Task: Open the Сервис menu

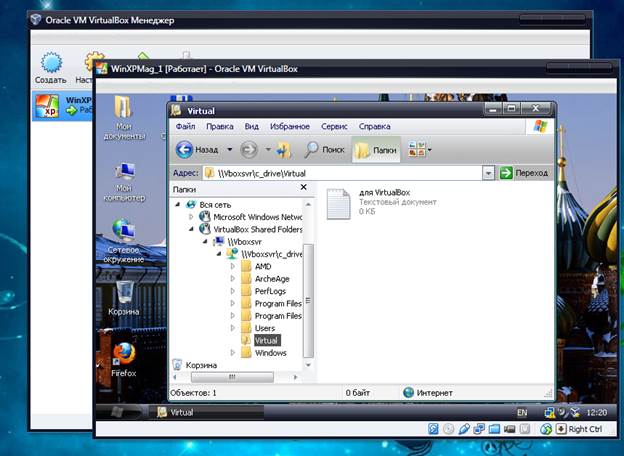Action: [334, 127]
